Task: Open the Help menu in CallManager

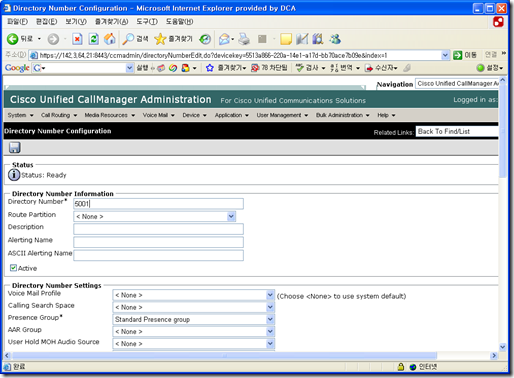Action: tap(386, 115)
